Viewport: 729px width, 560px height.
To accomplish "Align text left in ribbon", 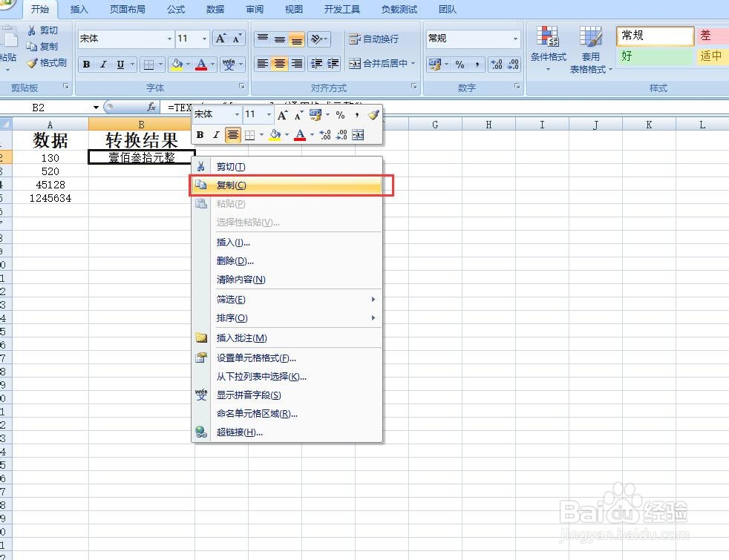I will point(263,64).
